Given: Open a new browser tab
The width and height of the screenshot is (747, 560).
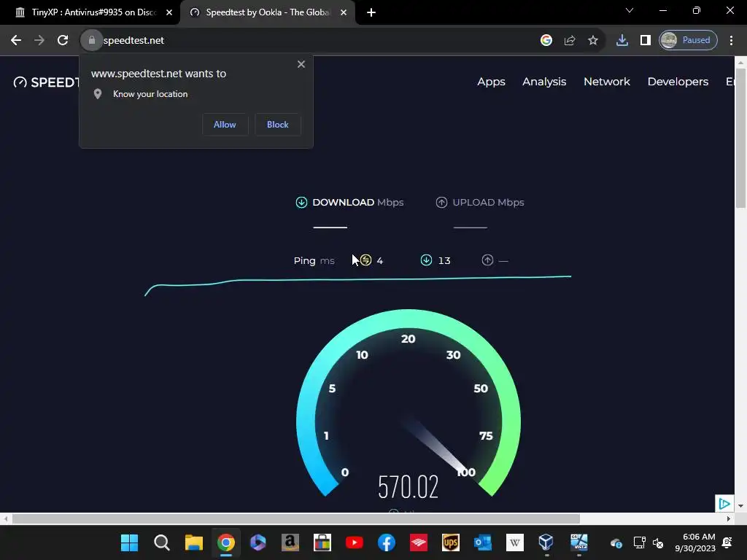Looking at the screenshot, I should click(x=371, y=13).
